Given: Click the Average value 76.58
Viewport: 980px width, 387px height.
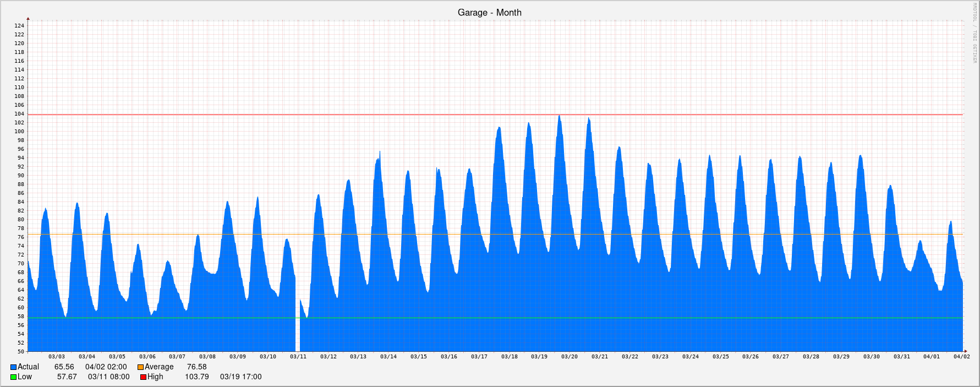Looking at the screenshot, I should coord(196,367).
